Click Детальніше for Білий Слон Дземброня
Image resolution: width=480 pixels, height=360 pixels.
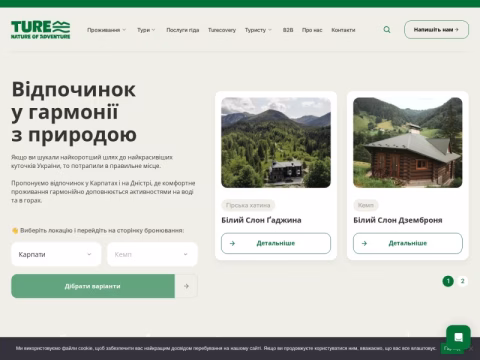point(408,243)
